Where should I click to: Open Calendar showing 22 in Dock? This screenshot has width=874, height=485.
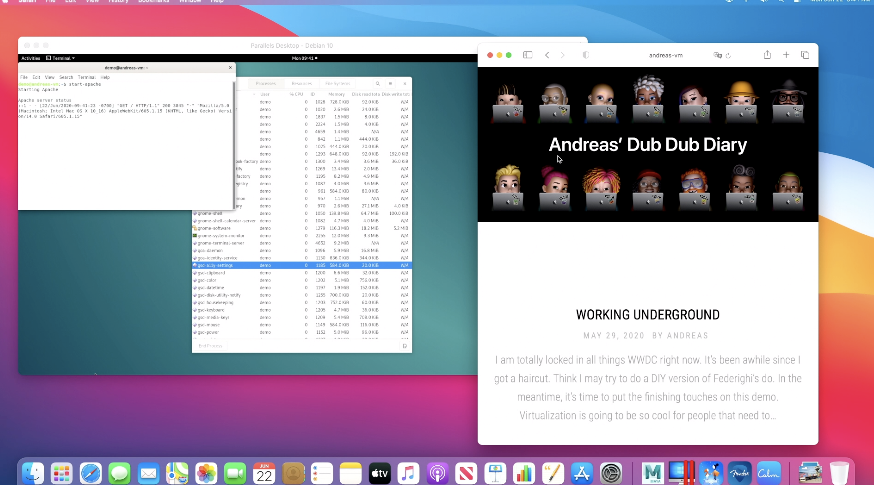[x=264, y=473]
